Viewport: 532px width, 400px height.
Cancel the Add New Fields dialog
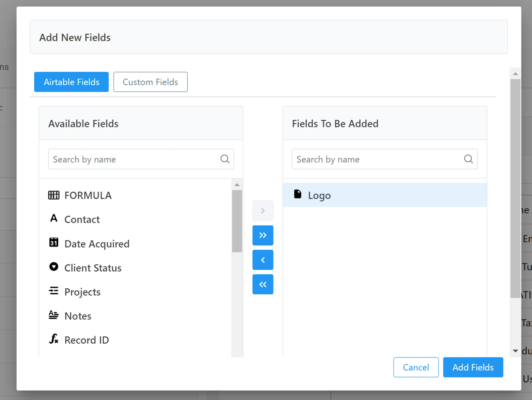[x=416, y=367]
